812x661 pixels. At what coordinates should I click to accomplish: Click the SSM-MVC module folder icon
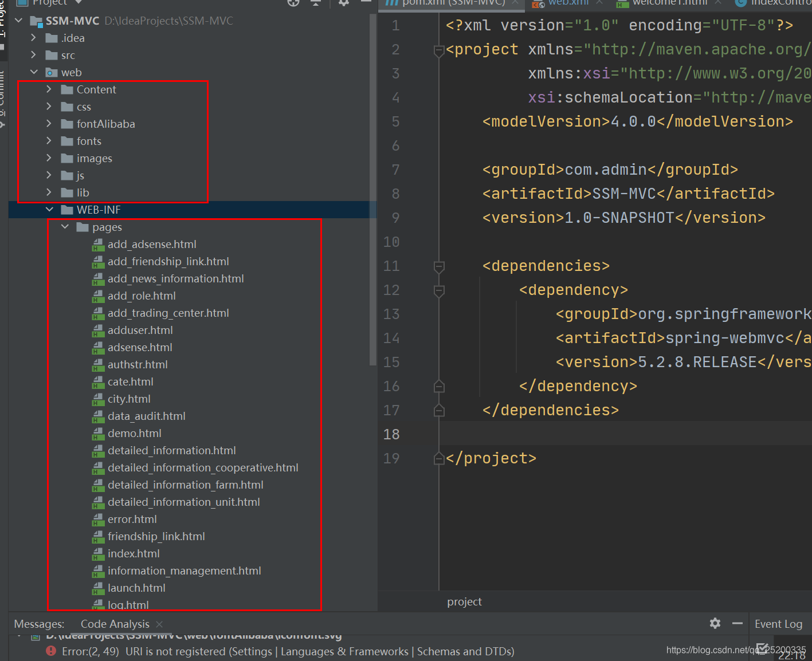(x=37, y=22)
